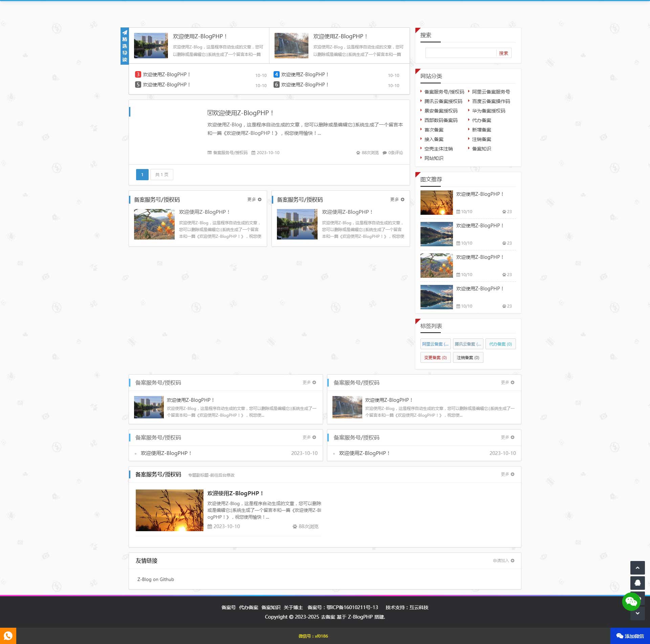Click 申请加入 plus icon in 友情链接
The image size is (650, 644).
pyautogui.click(x=512, y=561)
